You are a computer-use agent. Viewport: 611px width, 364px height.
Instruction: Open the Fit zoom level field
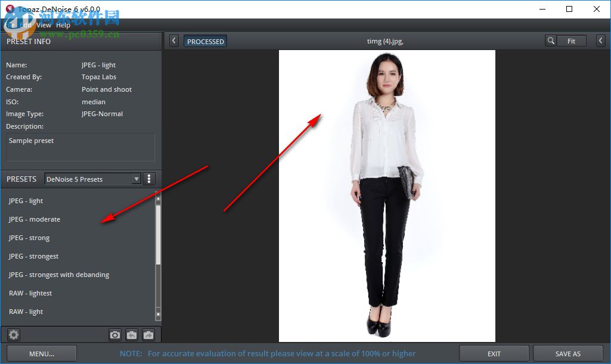(571, 41)
